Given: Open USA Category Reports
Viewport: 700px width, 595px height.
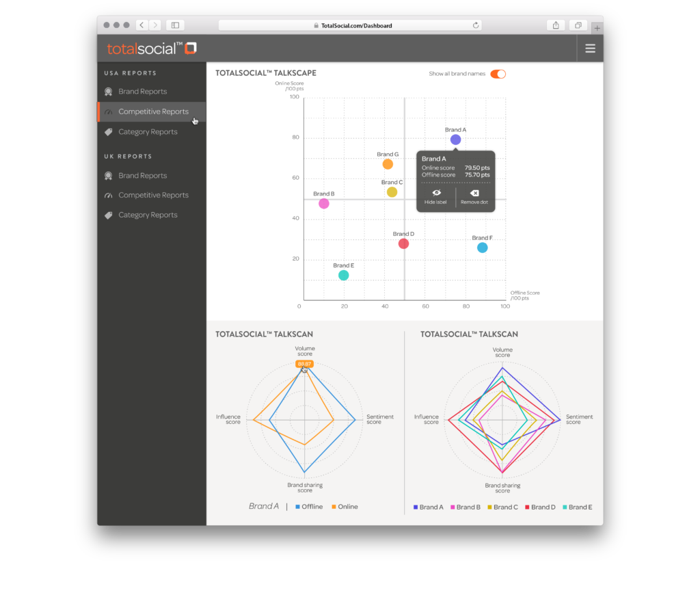Looking at the screenshot, I should coord(151,132).
